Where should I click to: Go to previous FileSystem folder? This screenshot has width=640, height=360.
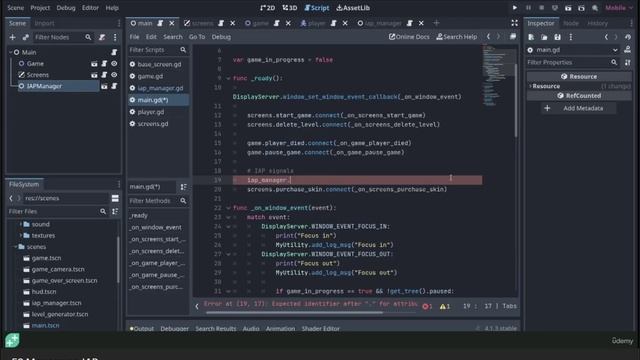point(11,198)
